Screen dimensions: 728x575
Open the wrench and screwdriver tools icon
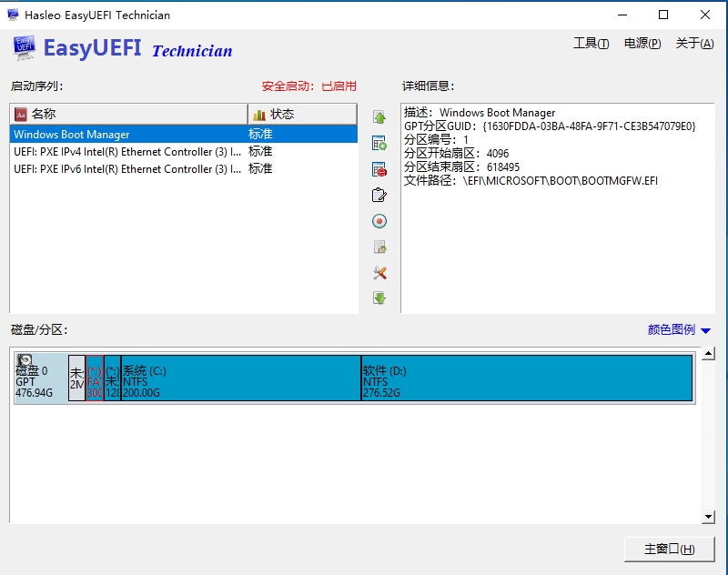point(379,273)
